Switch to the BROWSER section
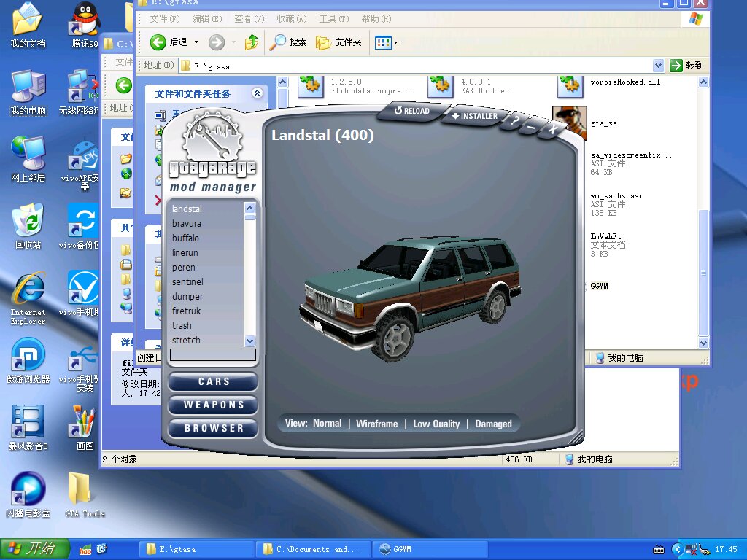747x560 pixels. tap(213, 428)
